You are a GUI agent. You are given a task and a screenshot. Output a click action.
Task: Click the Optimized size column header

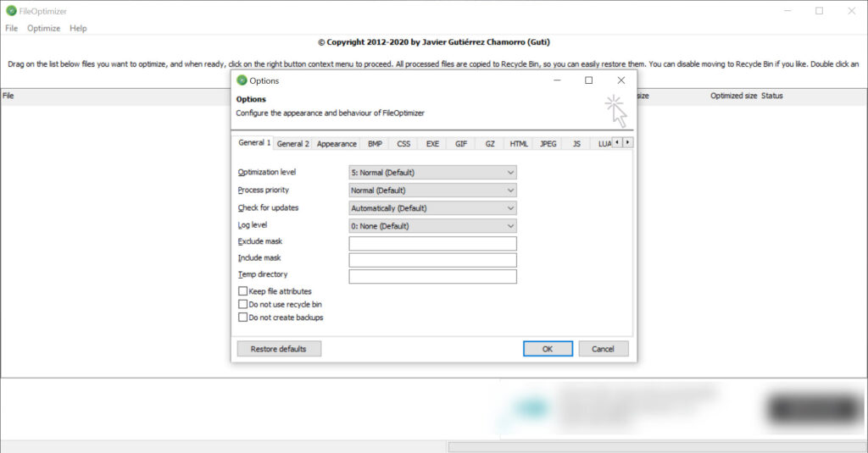pyautogui.click(x=733, y=96)
